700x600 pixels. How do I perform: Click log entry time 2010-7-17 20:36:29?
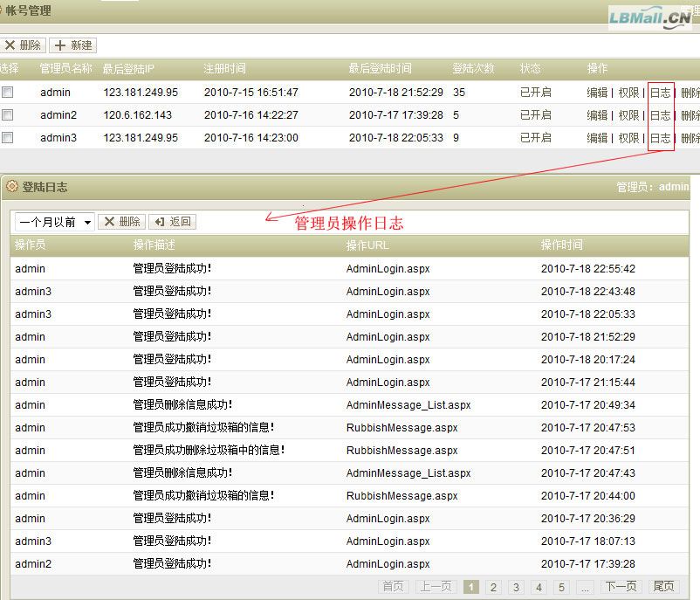pyautogui.click(x=588, y=518)
